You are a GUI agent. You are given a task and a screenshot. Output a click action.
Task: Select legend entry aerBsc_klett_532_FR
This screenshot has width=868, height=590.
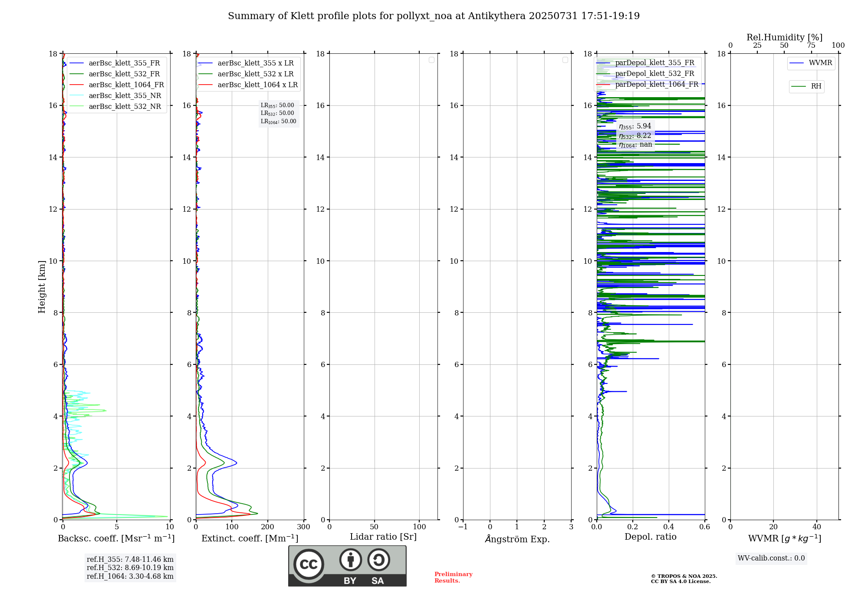pyautogui.click(x=115, y=74)
